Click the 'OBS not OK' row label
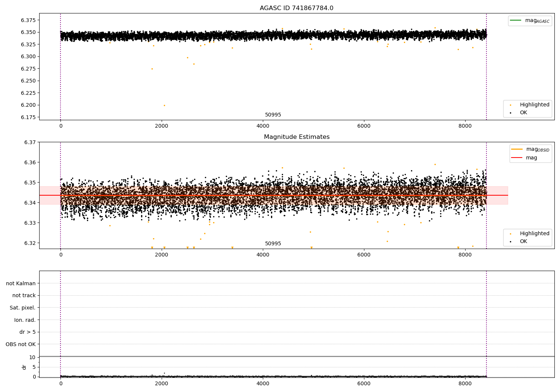This screenshot has height=392, width=560. 21,344
